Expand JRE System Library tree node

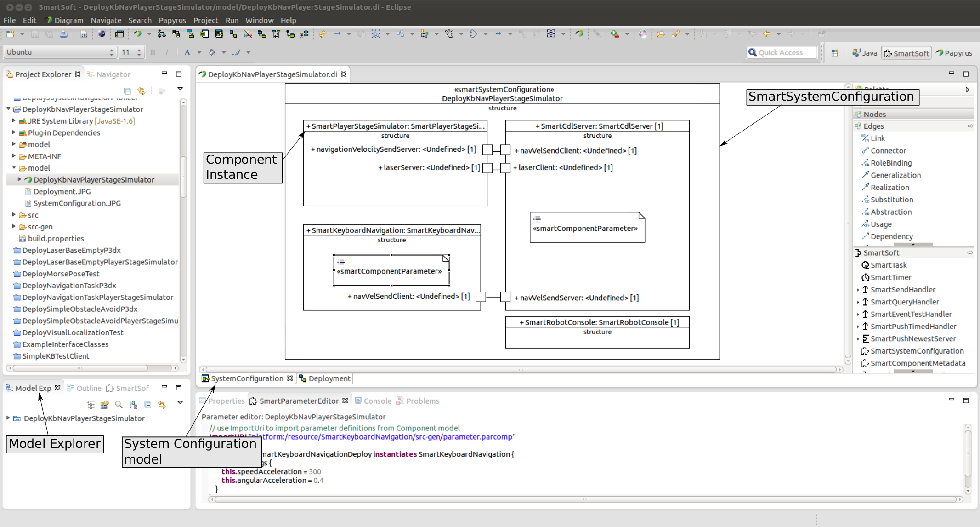14,120
